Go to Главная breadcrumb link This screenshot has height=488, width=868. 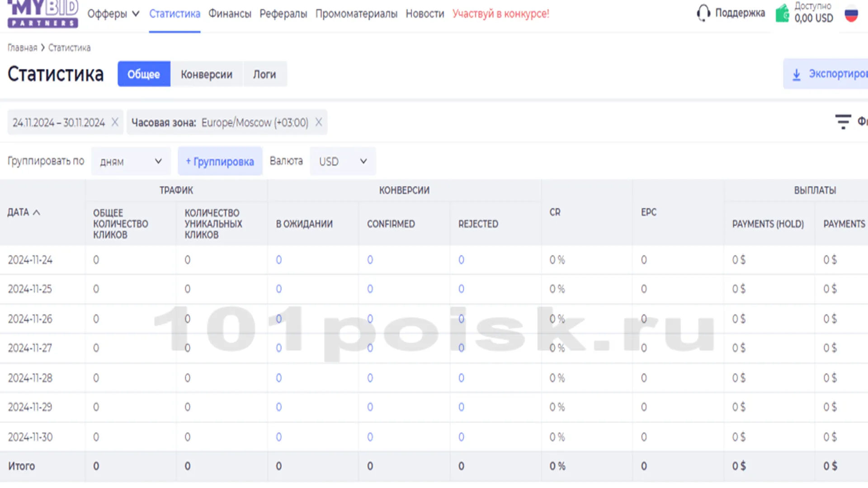tap(22, 48)
